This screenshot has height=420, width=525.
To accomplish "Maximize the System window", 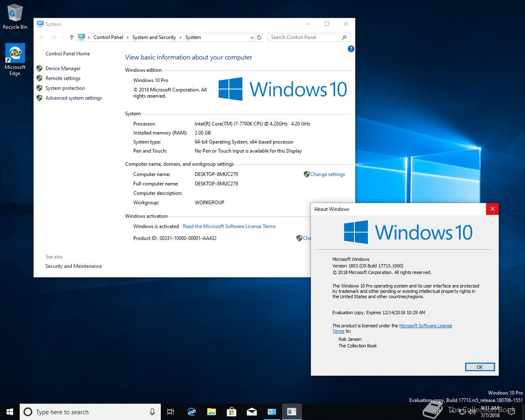I will [327, 24].
